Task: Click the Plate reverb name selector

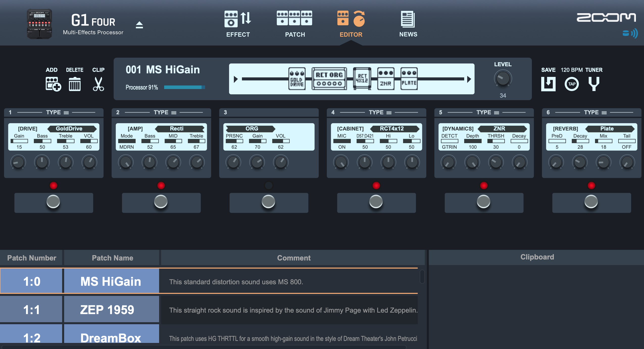Action: click(610, 129)
